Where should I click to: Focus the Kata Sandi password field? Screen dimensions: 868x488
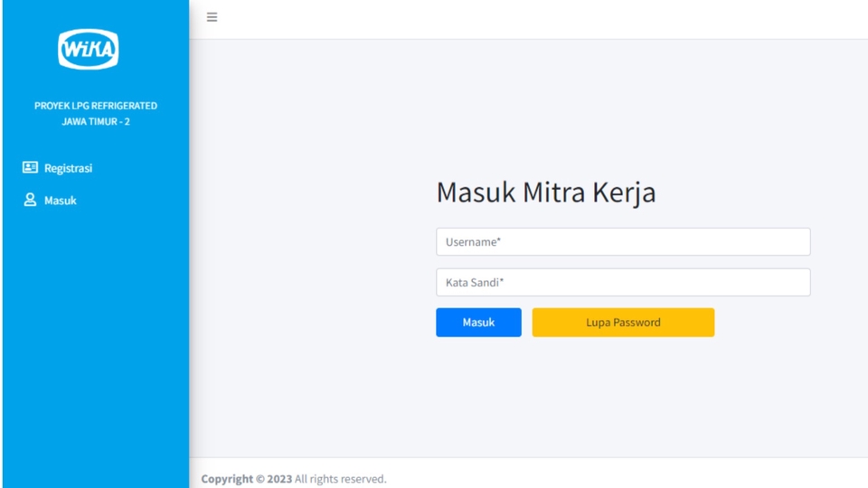coord(623,283)
